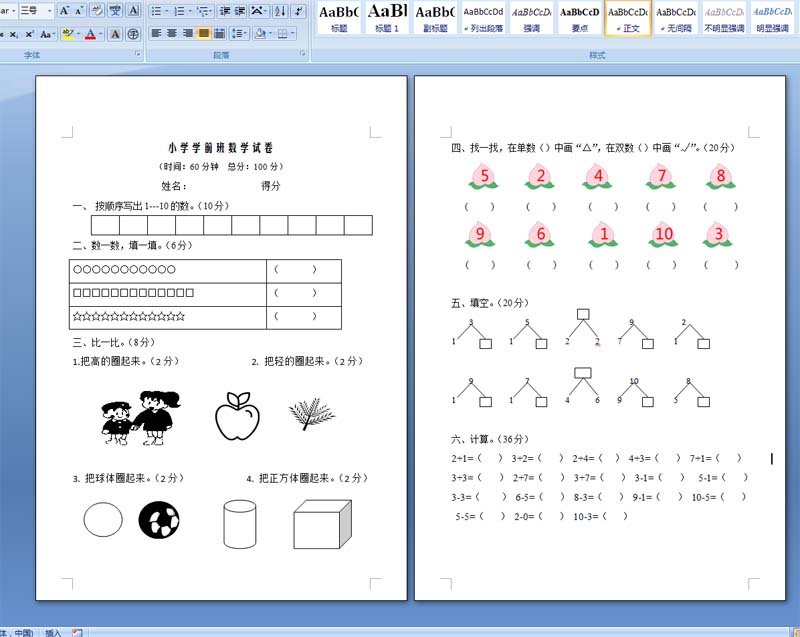Click the Asian Layout icon
The image size is (800, 637).
258,11
